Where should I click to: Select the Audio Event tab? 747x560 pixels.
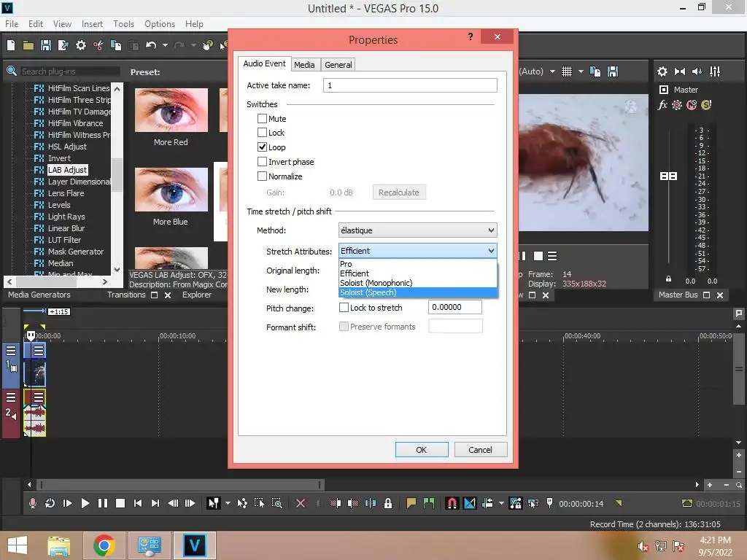(264, 63)
